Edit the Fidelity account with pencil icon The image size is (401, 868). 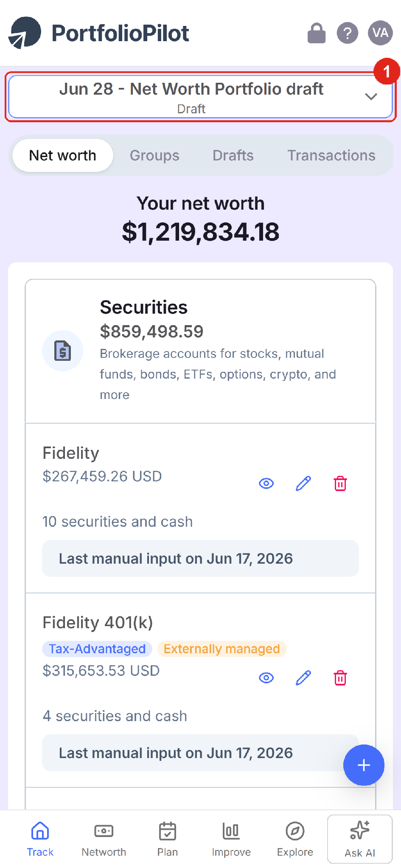click(x=303, y=483)
